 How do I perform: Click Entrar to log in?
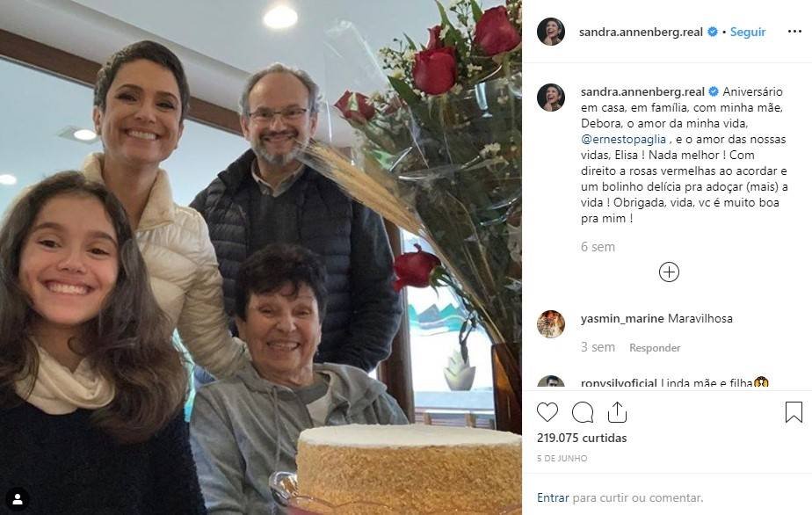coord(553,497)
